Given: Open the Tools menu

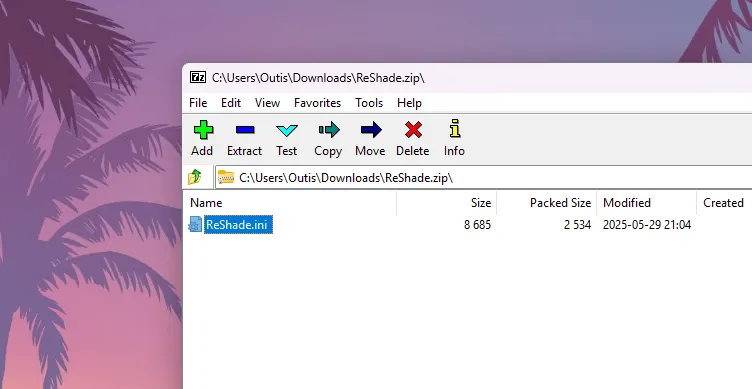Looking at the screenshot, I should (x=369, y=103).
